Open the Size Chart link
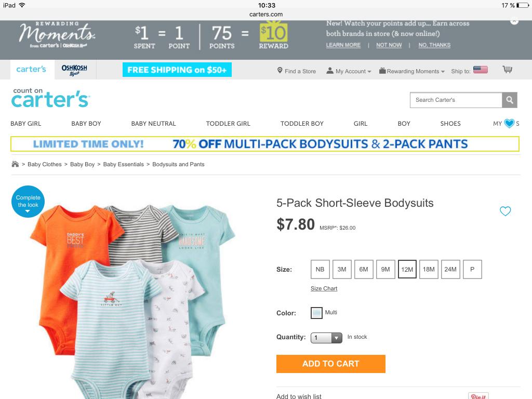The height and width of the screenshot is (399, 532). pyautogui.click(x=324, y=288)
